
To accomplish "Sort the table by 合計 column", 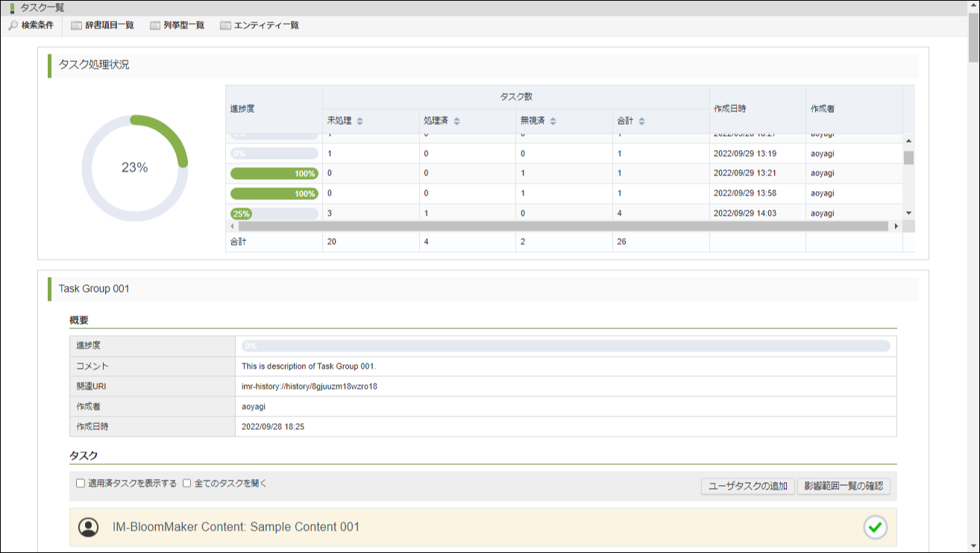I will click(641, 121).
